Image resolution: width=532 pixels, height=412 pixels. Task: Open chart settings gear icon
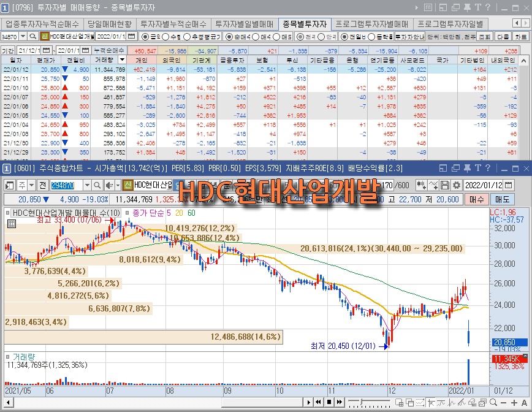457,185
